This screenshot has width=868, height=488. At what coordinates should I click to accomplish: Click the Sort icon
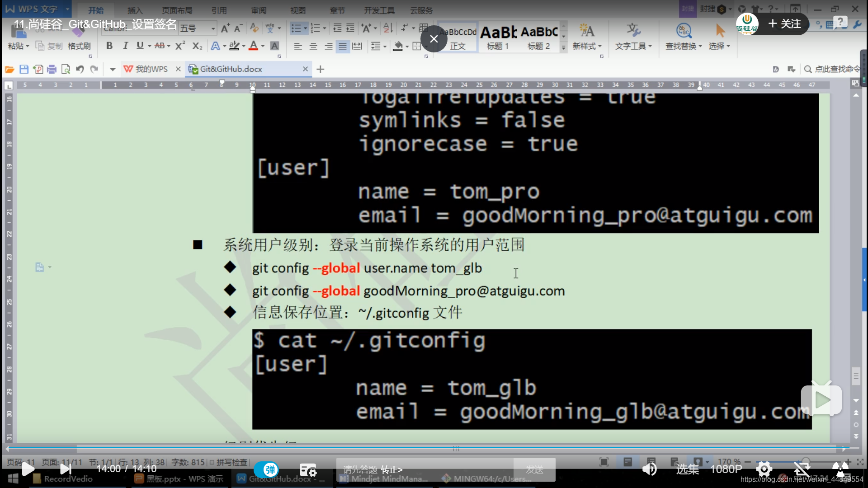pos(388,28)
